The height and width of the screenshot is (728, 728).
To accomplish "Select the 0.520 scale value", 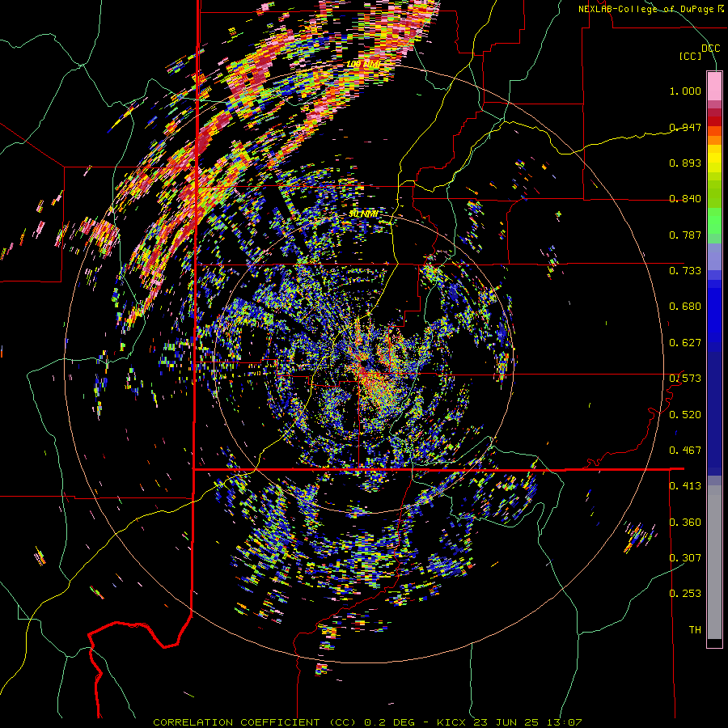I will click(x=685, y=414).
